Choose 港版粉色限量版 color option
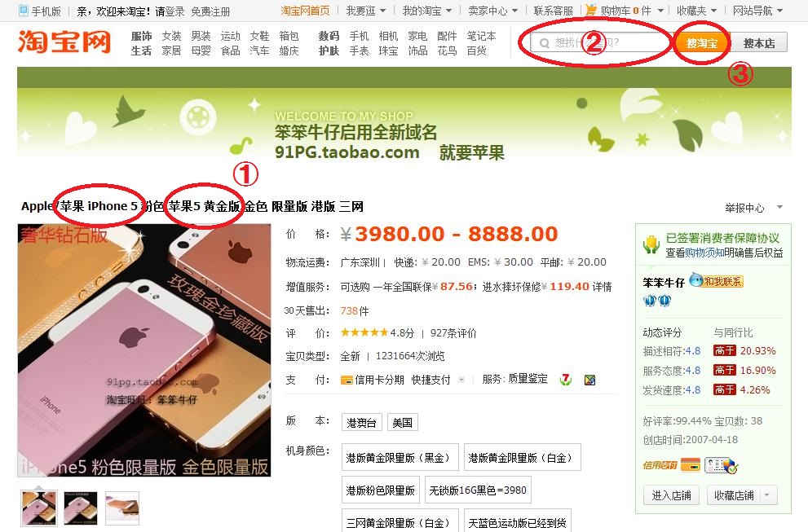 380,490
